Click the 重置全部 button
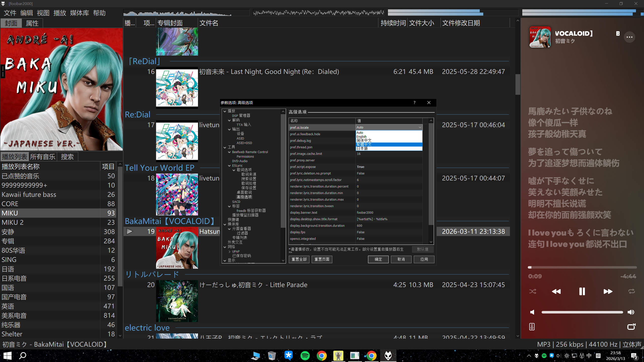 299,259
